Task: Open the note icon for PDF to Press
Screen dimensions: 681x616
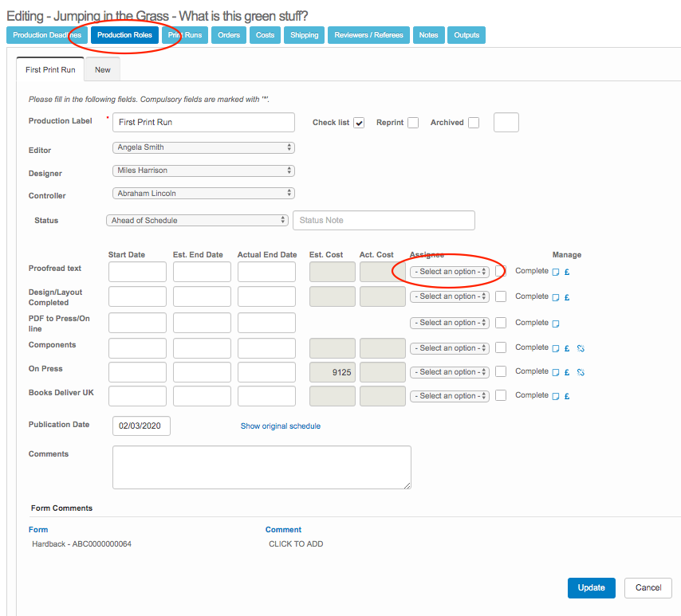Action: pyautogui.click(x=556, y=324)
